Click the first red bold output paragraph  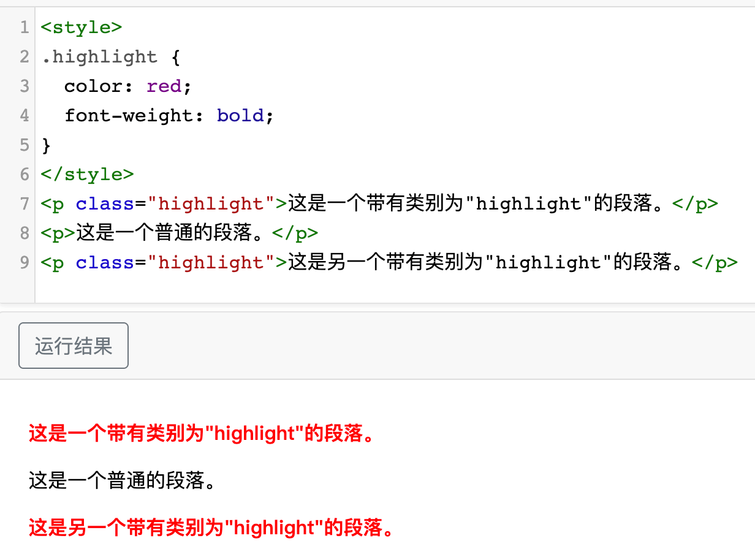click(x=202, y=434)
